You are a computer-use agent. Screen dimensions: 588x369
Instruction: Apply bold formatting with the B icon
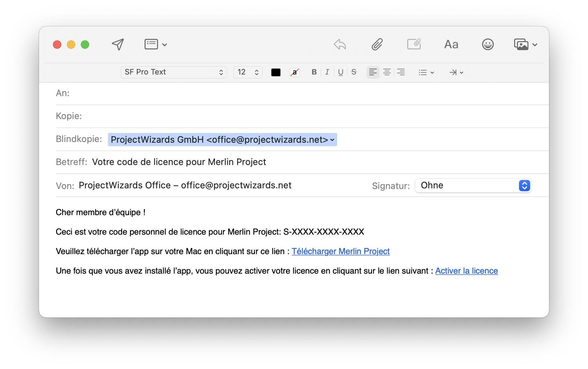pos(314,72)
